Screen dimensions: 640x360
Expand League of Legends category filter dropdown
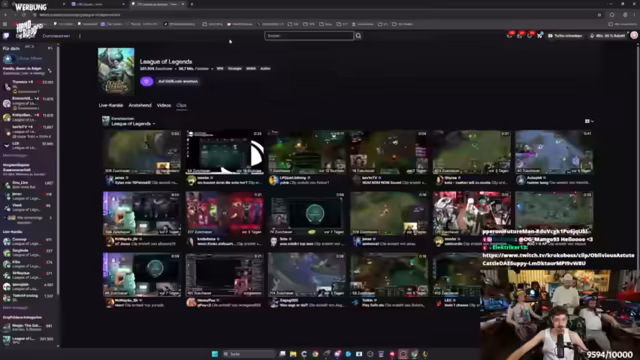133,123
